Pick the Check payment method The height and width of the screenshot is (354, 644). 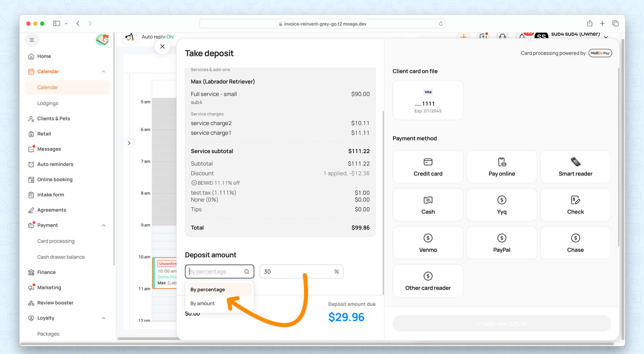coord(575,205)
